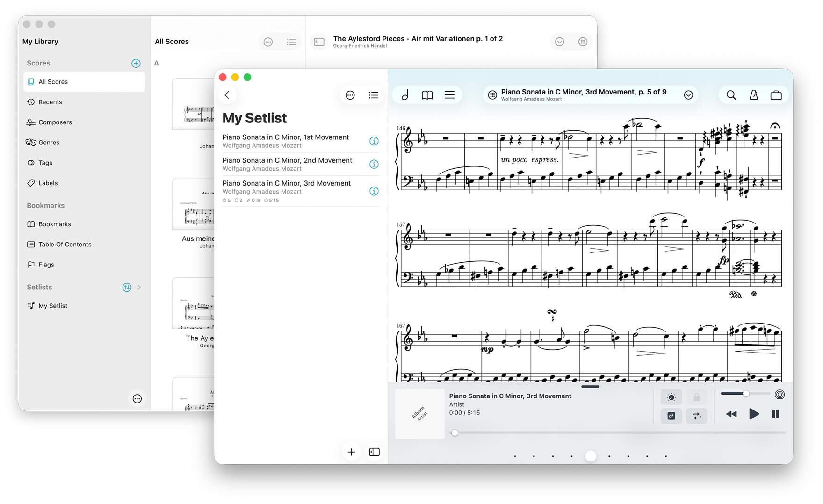
Task: Expand Setlists section chevron
Action: [x=139, y=288]
